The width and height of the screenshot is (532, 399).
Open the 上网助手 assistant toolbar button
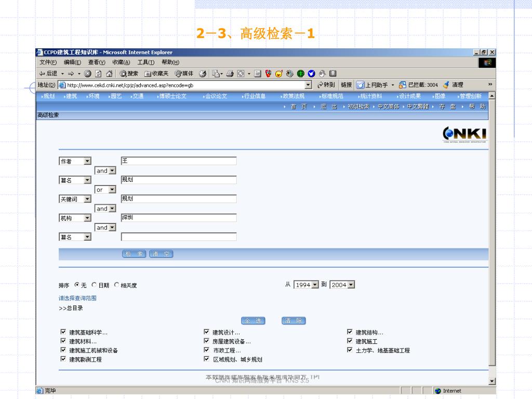(372, 85)
